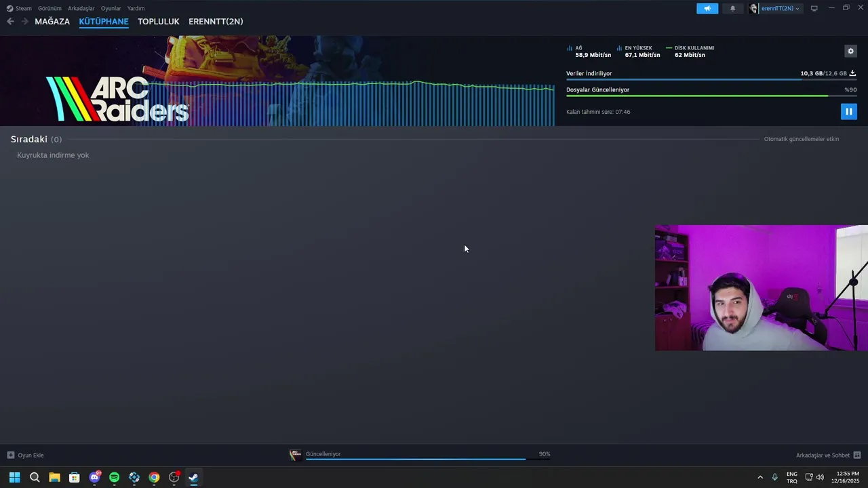
Task: Click the erennTT(2N) profile avatar
Action: (753, 8)
